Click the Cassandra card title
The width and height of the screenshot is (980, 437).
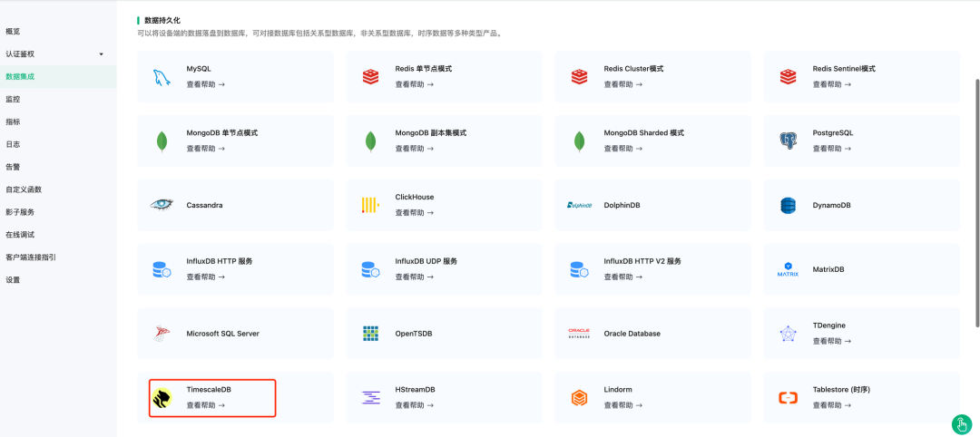[204, 206]
